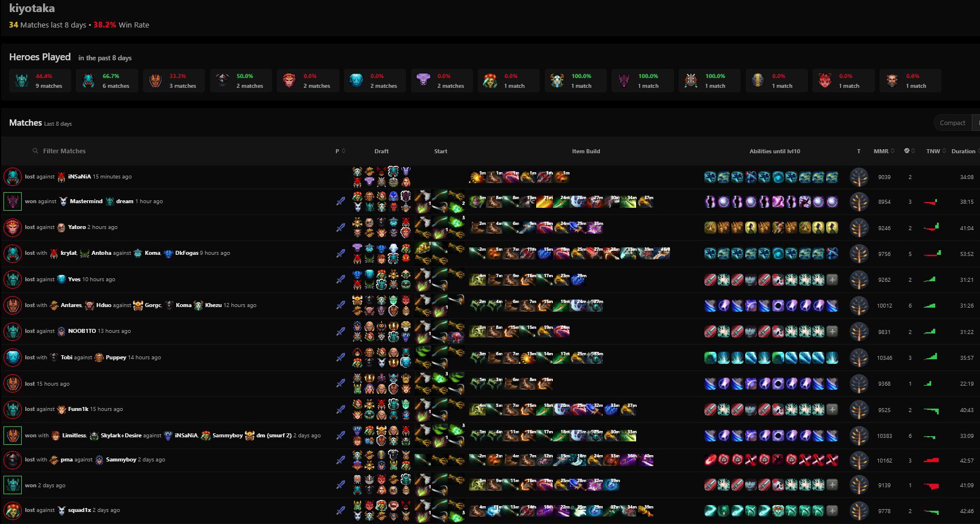This screenshot has width=980, height=524.
Task: Click the duration value 22:19
Action: (966, 384)
